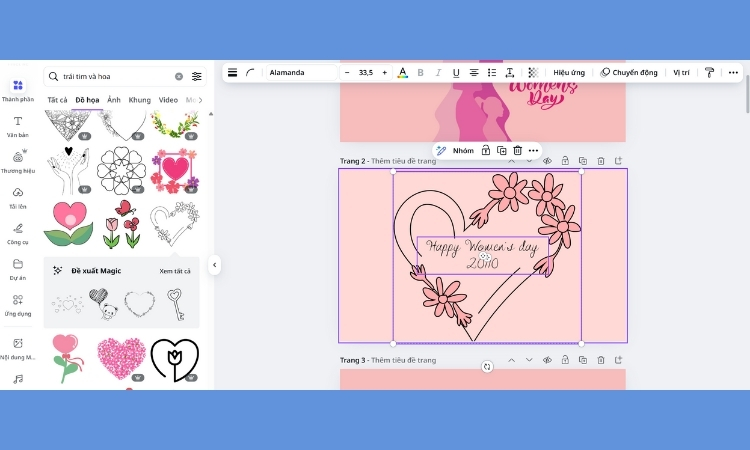Screen dimensions: 750x450
Task: Open the text color picker
Action: [x=402, y=73]
